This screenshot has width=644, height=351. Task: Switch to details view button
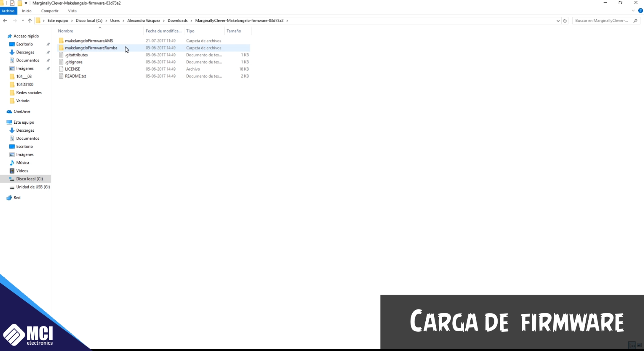632,345
